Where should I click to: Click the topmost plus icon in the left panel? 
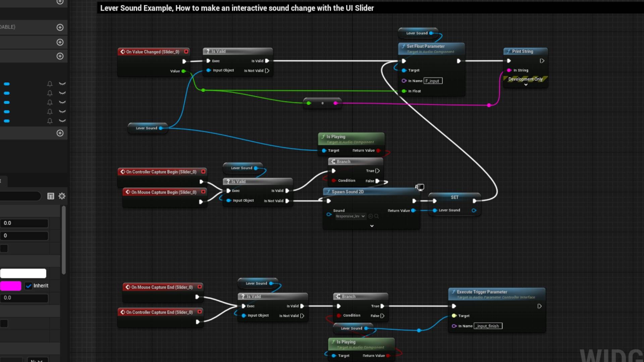[60, 2]
